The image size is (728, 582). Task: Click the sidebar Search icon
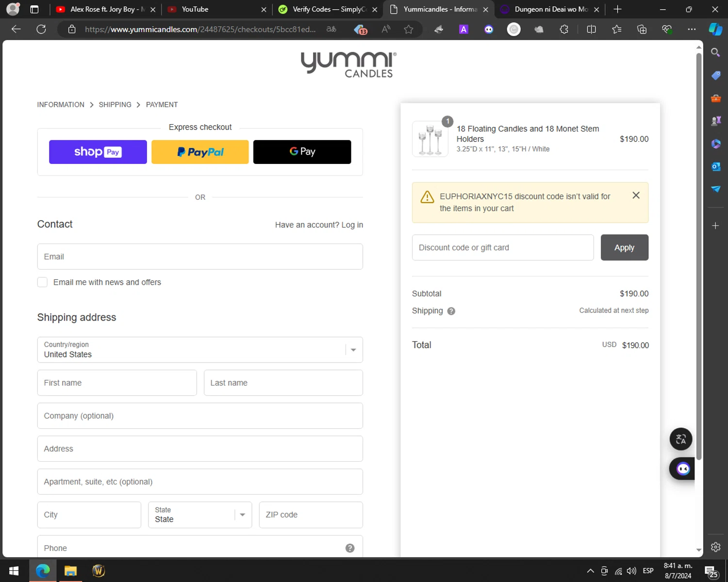(715, 52)
